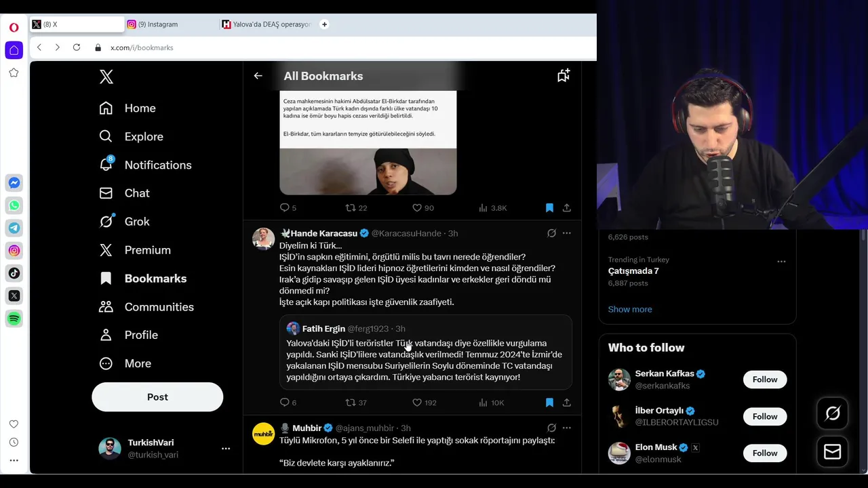The height and width of the screenshot is (488, 868).
Task: Click add bookmark folder icon
Action: click(x=564, y=75)
